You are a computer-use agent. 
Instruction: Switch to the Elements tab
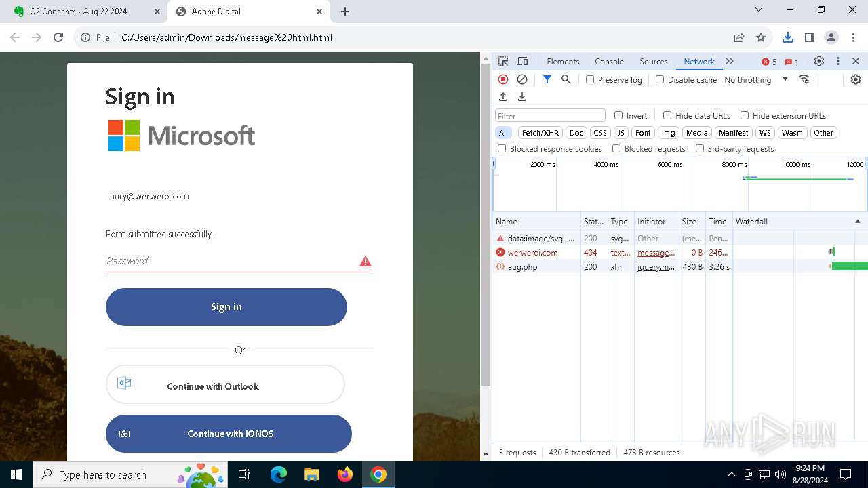tap(563, 61)
